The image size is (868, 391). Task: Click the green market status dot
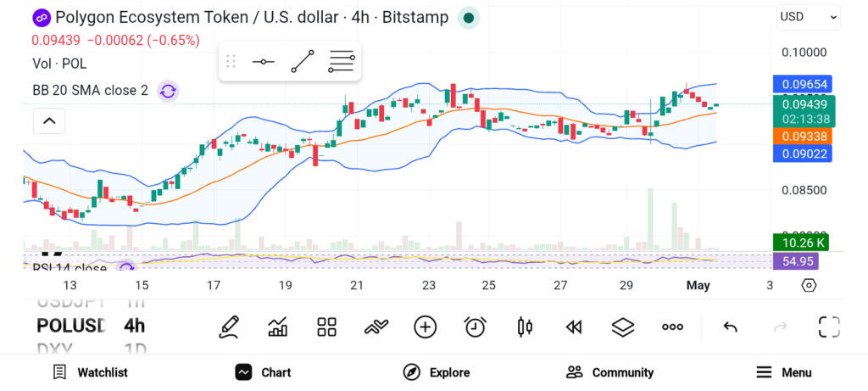pos(468,18)
